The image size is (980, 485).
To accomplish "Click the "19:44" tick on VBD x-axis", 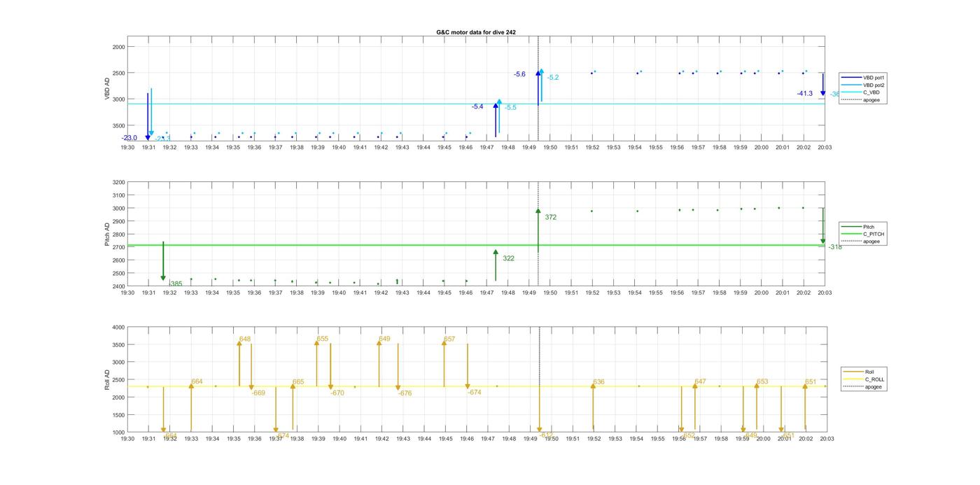I will click(x=423, y=148).
